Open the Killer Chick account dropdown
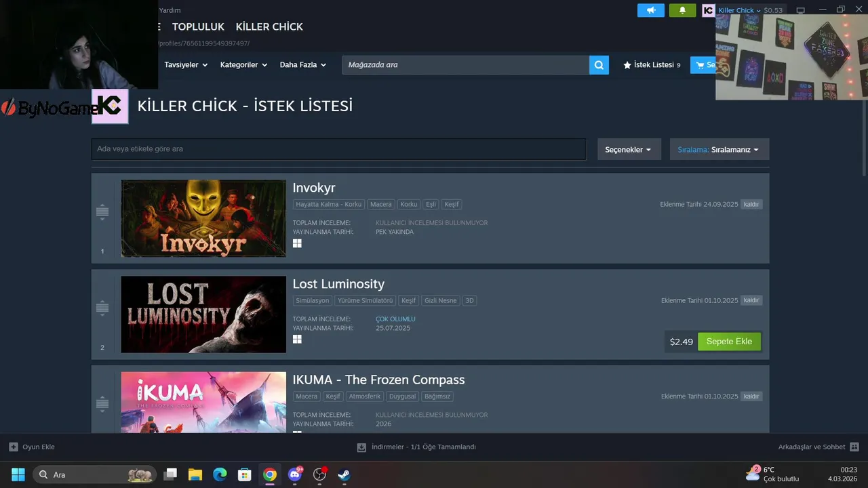This screenshot has height=488, width=868. point(739,10)
